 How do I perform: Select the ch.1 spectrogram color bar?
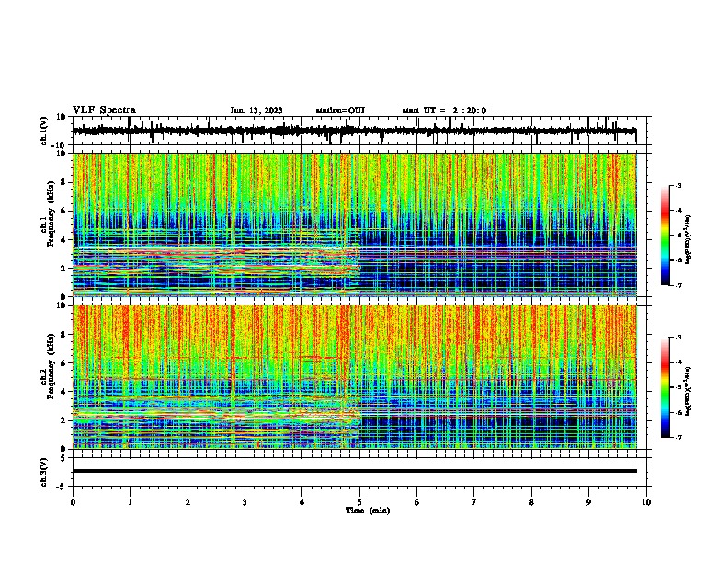click(665, 236)
